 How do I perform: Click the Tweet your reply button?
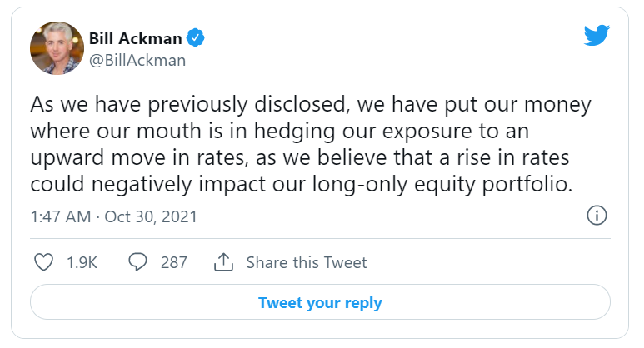(320, 302)
